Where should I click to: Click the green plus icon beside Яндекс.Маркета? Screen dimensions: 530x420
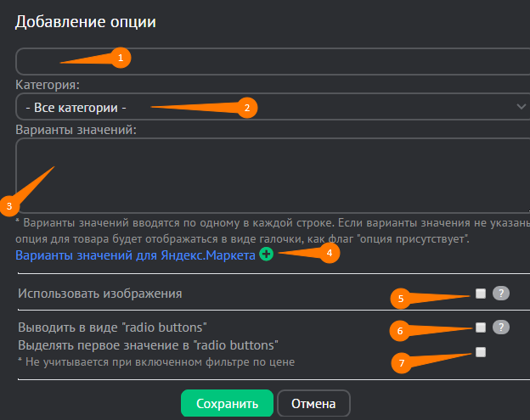pos(267,255)
